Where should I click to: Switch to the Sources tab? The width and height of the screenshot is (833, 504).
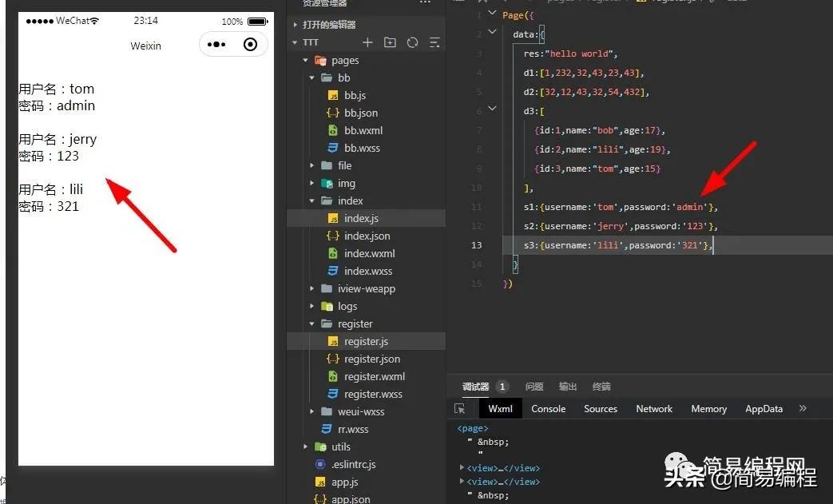point(601,408)
